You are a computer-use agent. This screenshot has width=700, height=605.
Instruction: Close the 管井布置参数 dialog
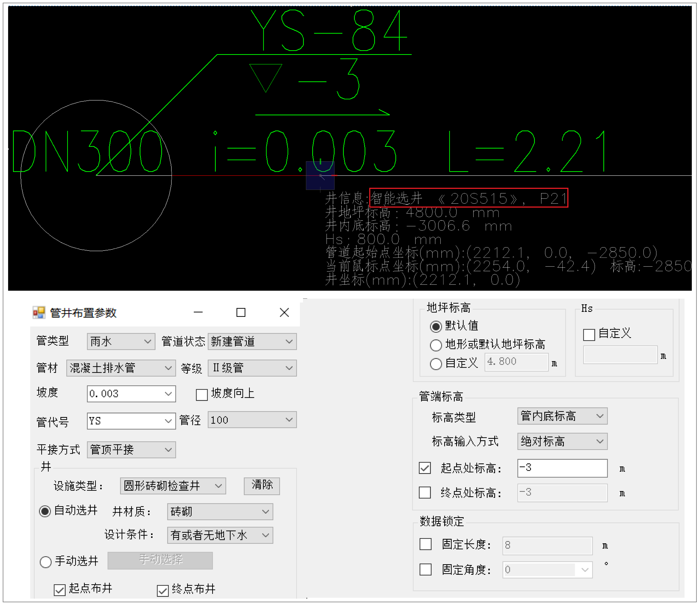[284, 313]
